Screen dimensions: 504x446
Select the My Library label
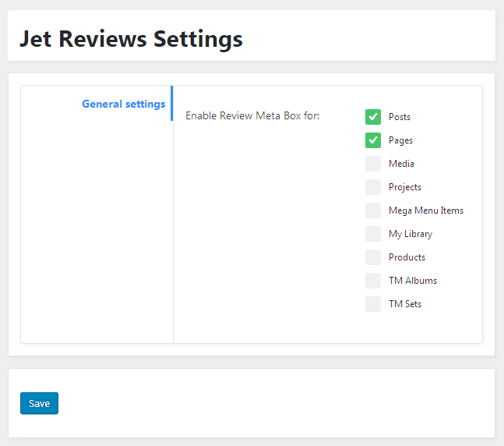411,234
